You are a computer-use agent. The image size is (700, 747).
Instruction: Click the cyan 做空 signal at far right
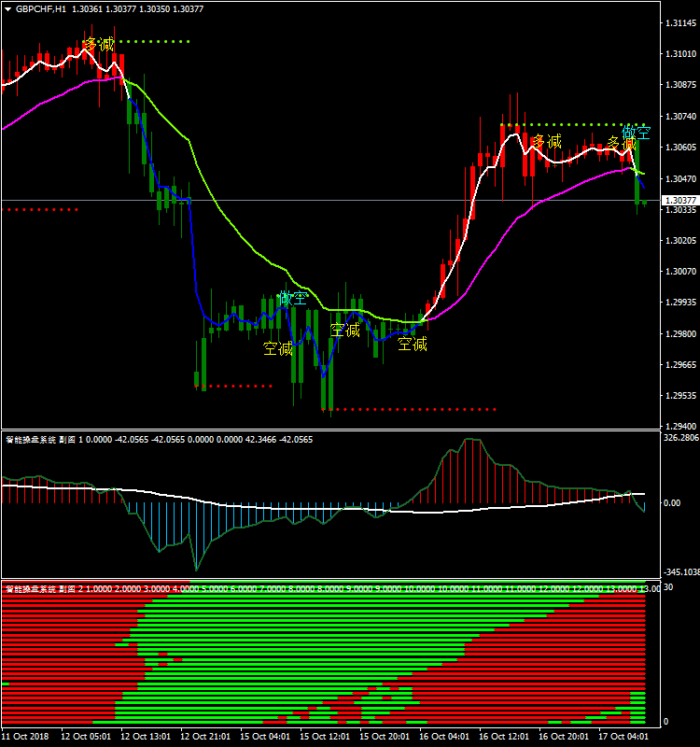point(637,134)
